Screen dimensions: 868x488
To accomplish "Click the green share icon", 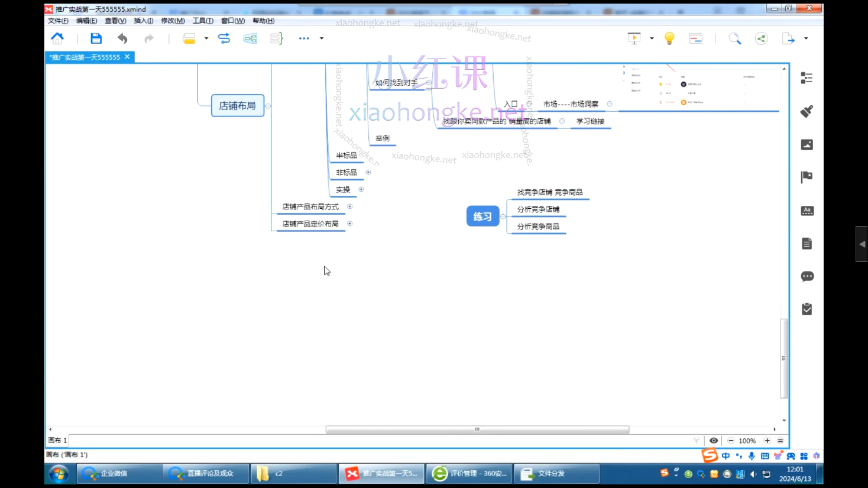I will pos(762,38).
